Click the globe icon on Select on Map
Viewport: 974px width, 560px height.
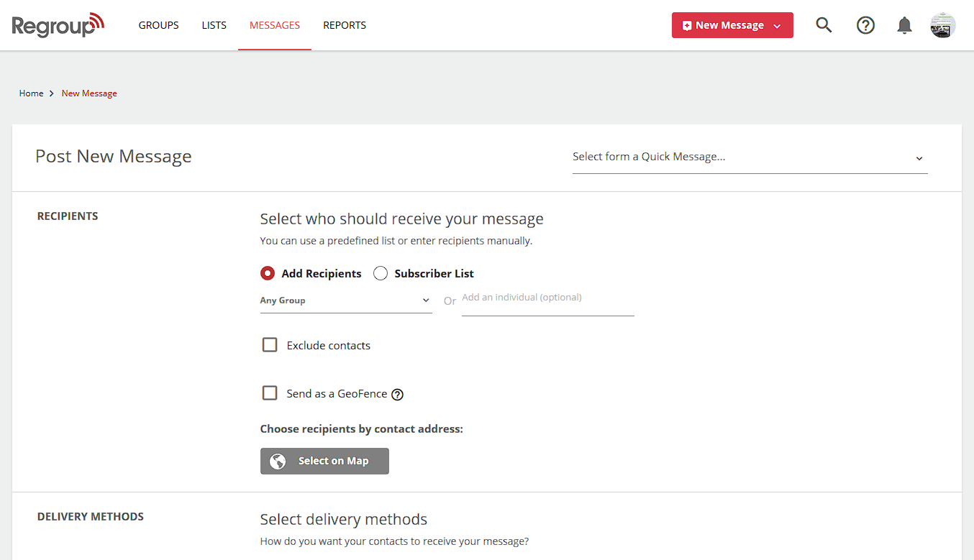pyautogui.click(x=277, y=461)
